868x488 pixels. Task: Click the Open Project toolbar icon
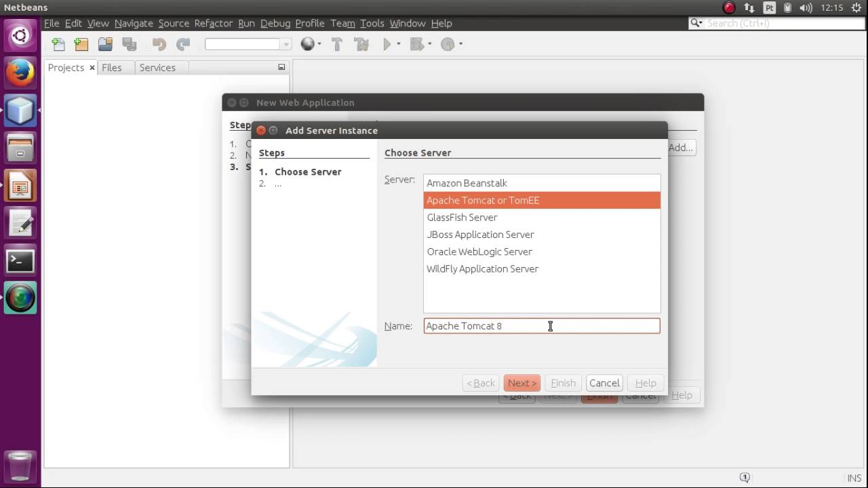[x=105, y=44]
